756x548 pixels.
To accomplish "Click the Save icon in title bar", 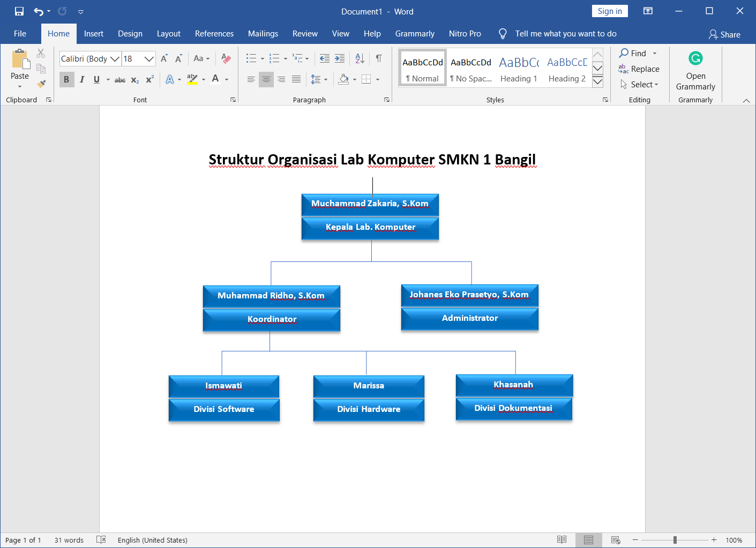I will (19, 11).
